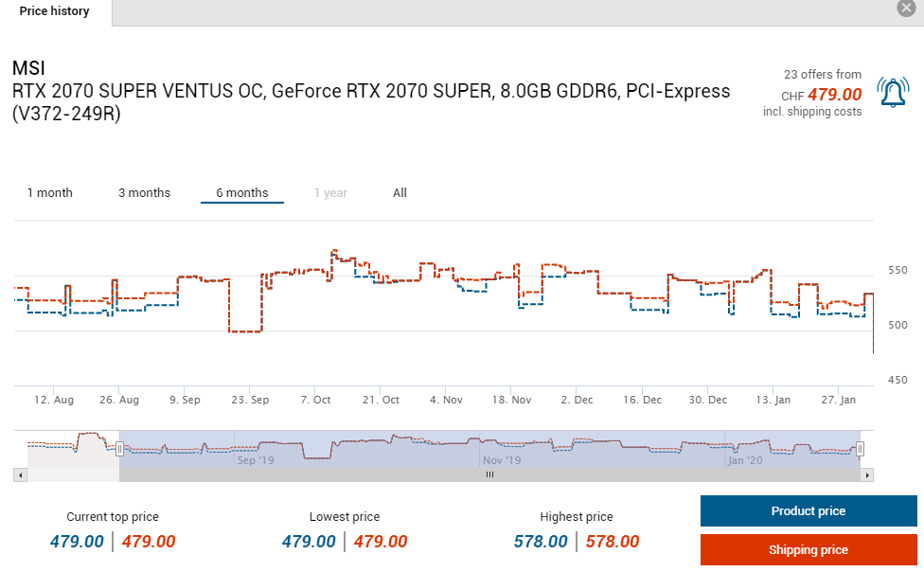Viewport: 924px width, 572px height.
Task: Click the left range handle in navigator
Action: [119, 450]
